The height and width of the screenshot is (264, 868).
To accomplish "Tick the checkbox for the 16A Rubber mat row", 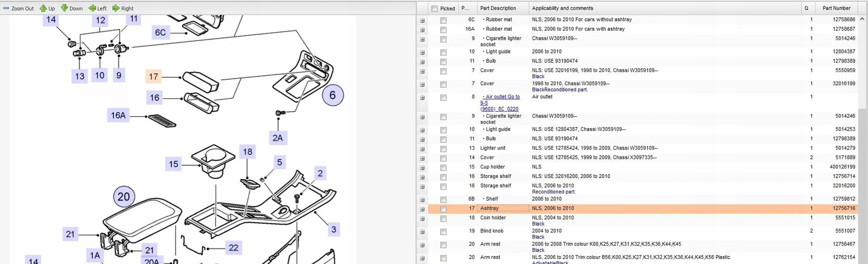I will coord(443,30).
